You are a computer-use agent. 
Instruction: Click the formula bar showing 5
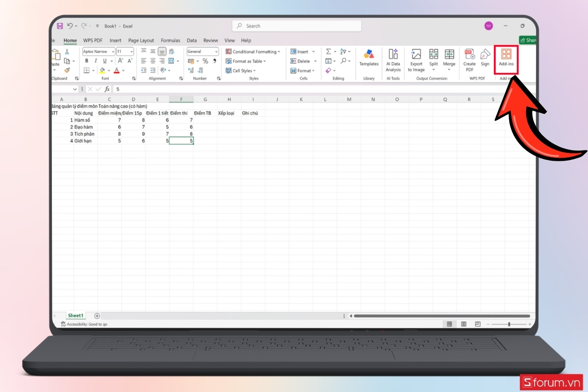click(323, 89)
